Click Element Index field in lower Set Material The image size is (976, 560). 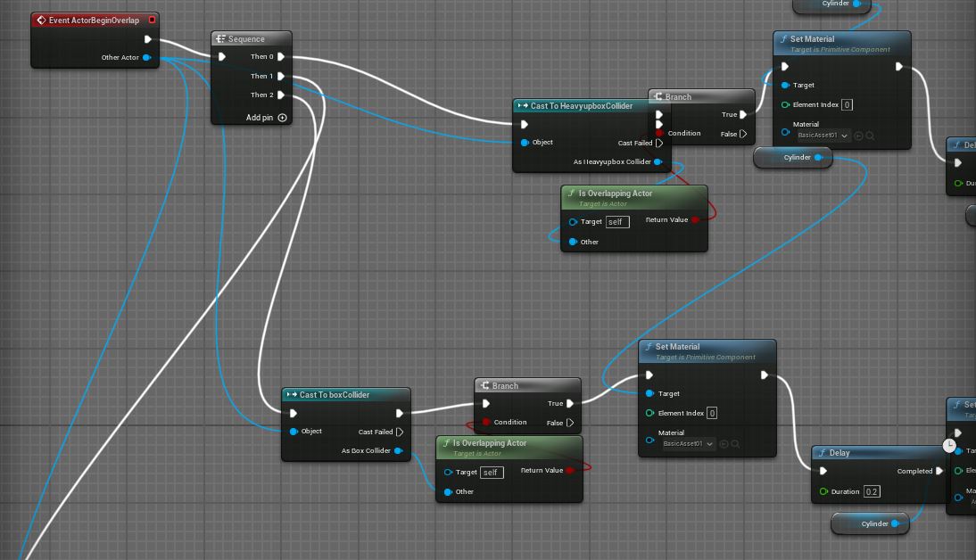711,413
